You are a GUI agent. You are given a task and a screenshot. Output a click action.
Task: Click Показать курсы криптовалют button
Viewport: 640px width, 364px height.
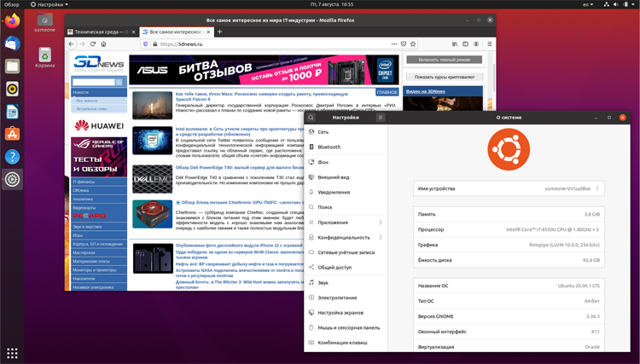click(444, 77)
